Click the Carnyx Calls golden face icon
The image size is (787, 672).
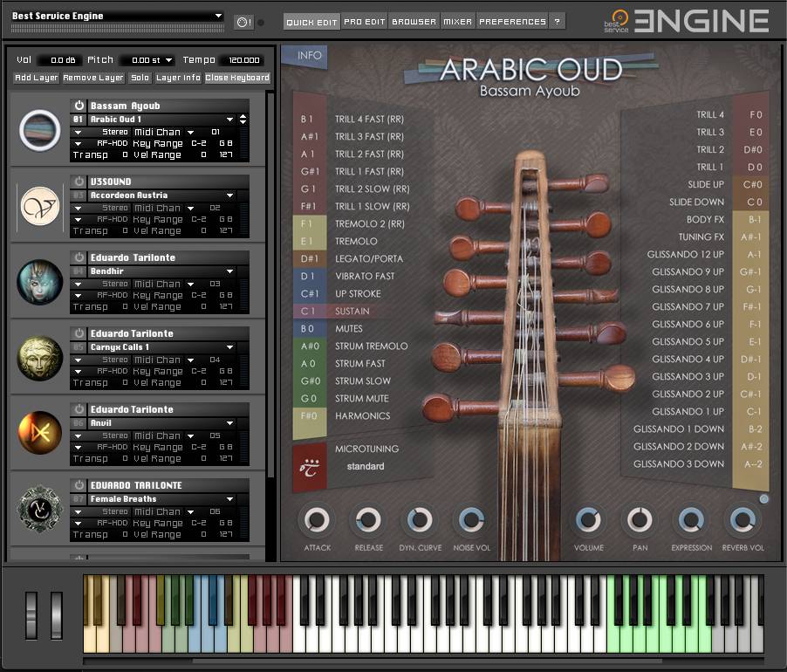40,357
